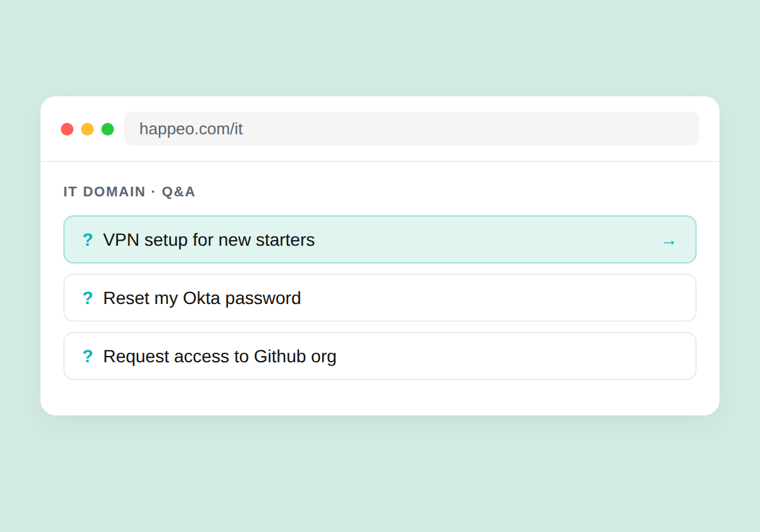Minimize the window using the yellow dot
The width and height of the screenshot is (760, 532).
(87, 129)
